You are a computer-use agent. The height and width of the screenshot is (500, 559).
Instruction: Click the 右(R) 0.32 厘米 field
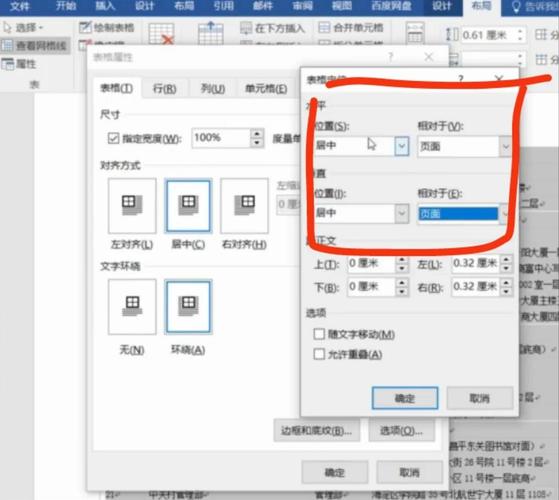point(475,287)
